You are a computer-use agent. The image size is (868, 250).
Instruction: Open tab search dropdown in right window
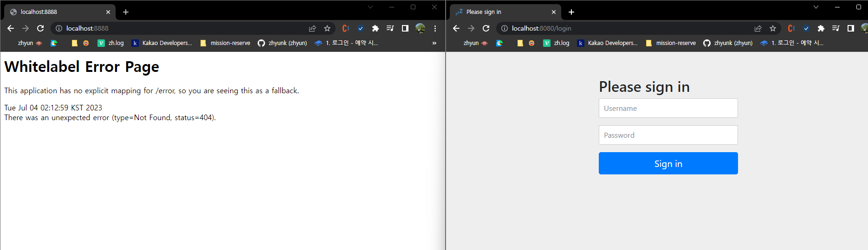coord(816,7)
